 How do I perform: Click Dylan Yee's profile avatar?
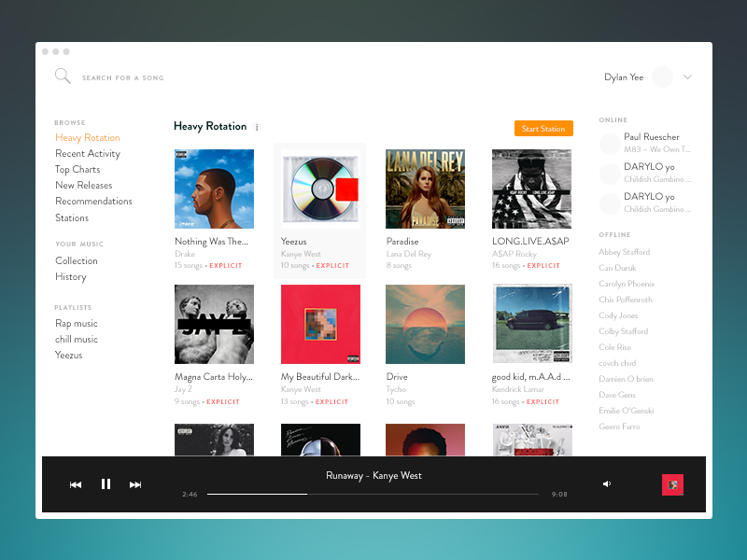662,77
